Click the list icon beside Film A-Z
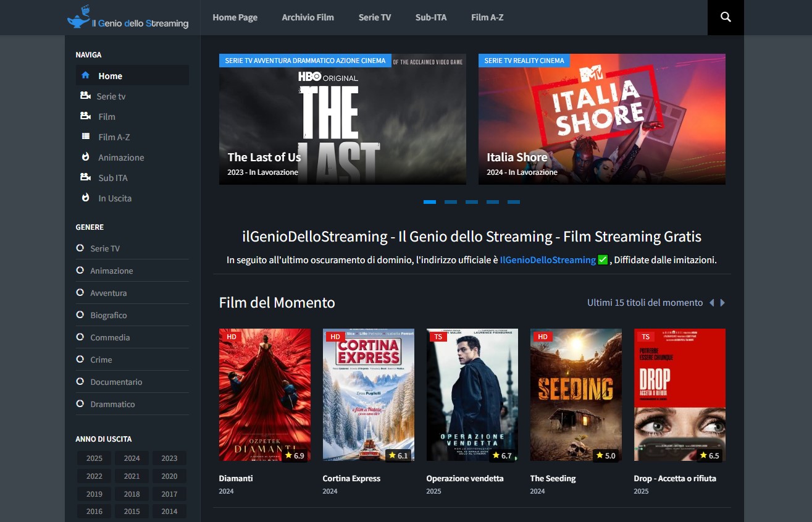This screenshot has width=812, height=522. point(86,137)
